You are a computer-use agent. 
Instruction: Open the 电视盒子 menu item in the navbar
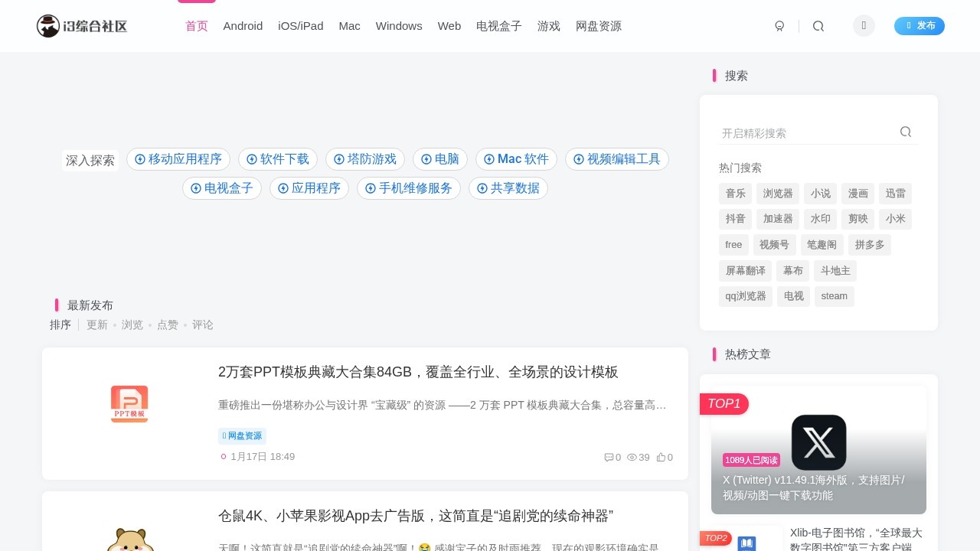[498, 25]
